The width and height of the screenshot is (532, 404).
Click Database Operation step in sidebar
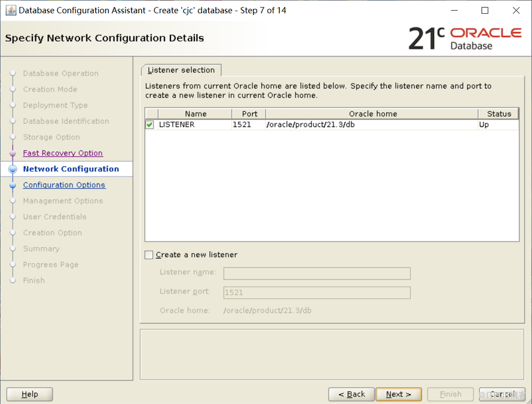point(61,74)
